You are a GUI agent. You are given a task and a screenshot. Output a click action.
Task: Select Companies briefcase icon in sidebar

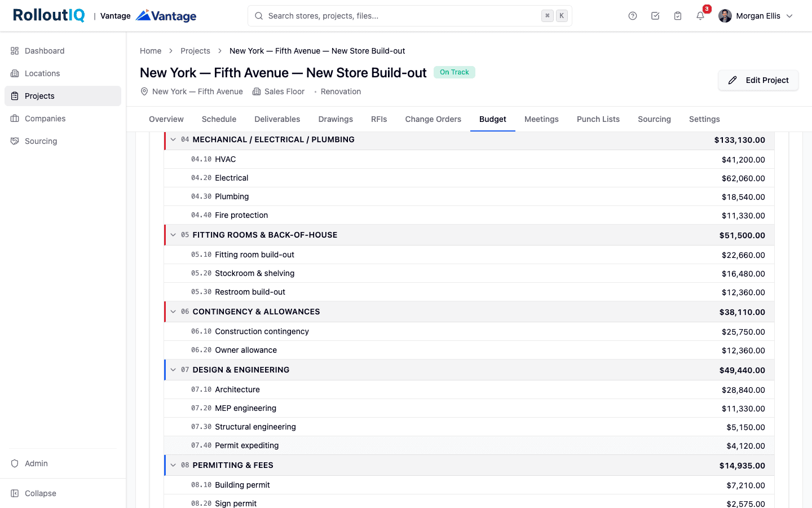[15, 119]
